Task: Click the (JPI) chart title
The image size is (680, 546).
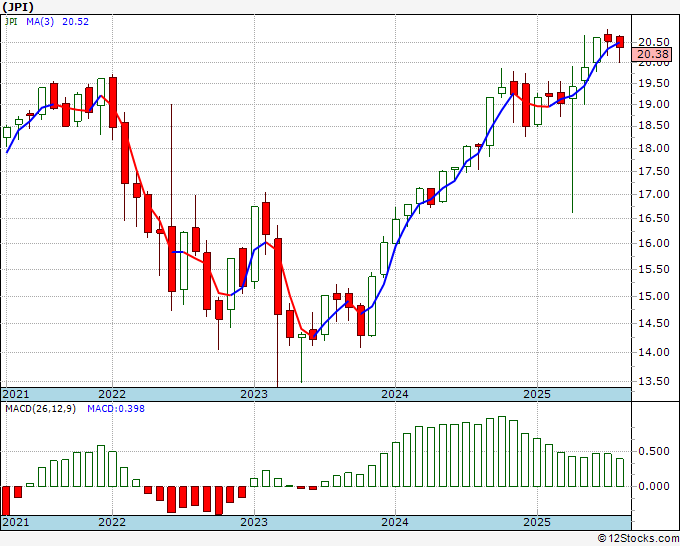Action: (18, 7)
